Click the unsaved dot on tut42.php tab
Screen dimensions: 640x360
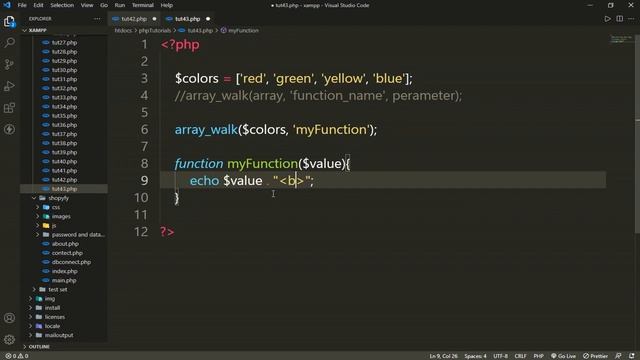154,19
